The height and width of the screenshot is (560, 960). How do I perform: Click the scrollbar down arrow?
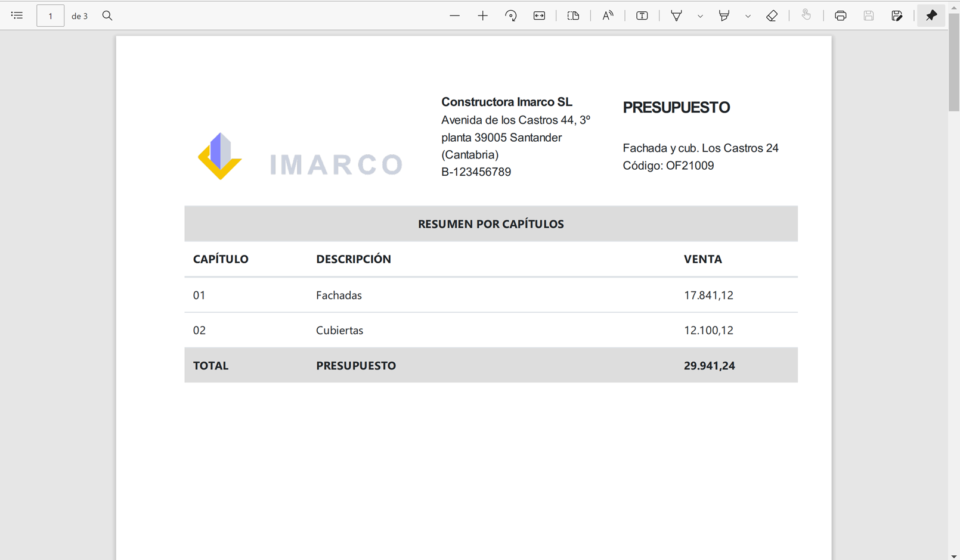(x=954, y=556)
